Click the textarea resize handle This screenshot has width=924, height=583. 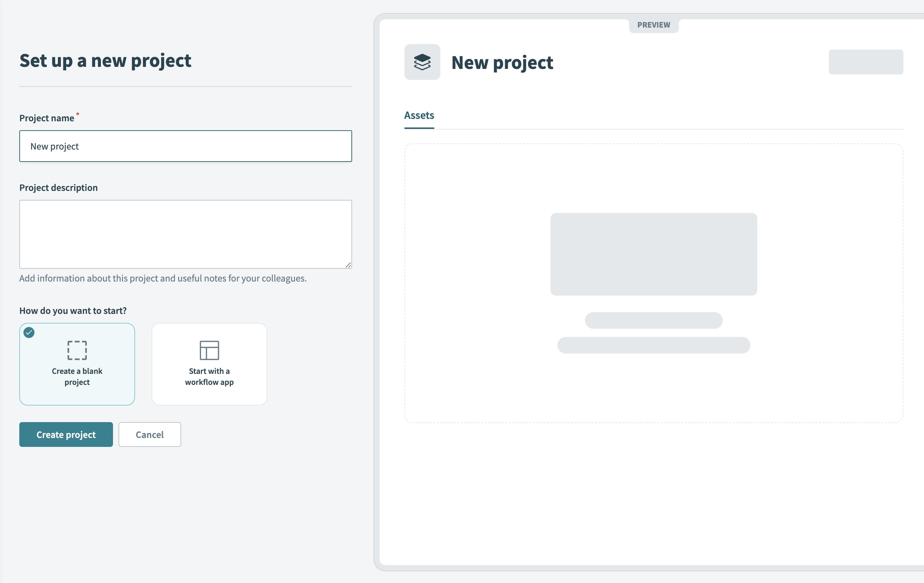point(348,265)
